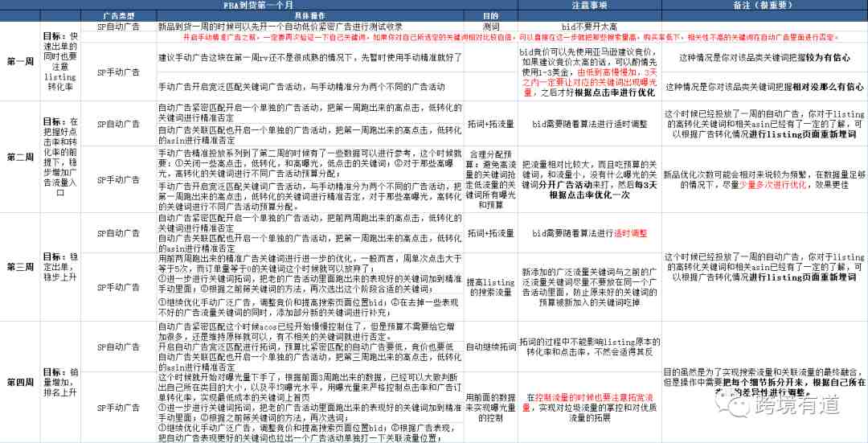Select week four goal cell 销量增加

[60, 382]
